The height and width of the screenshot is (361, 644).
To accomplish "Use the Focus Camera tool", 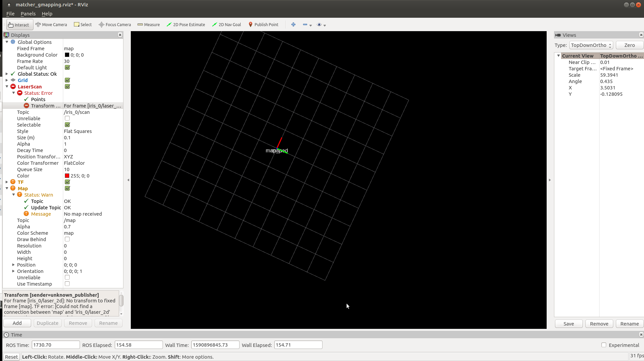I will click(115, 24).
